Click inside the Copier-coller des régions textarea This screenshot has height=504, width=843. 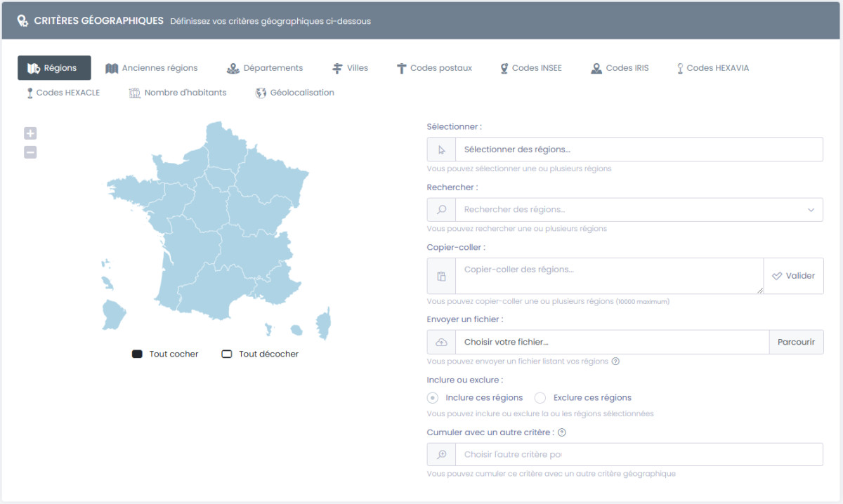pos(608,276)
